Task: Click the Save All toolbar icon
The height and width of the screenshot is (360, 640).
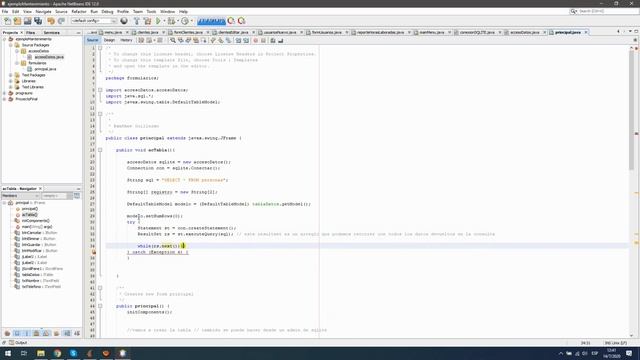Action: pos(38,21)
